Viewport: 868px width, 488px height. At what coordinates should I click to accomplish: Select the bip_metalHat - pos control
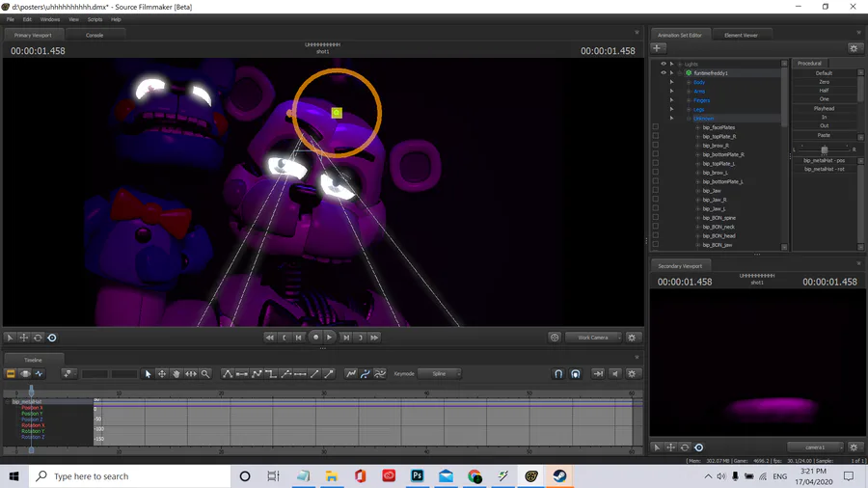tap(824, 160)
